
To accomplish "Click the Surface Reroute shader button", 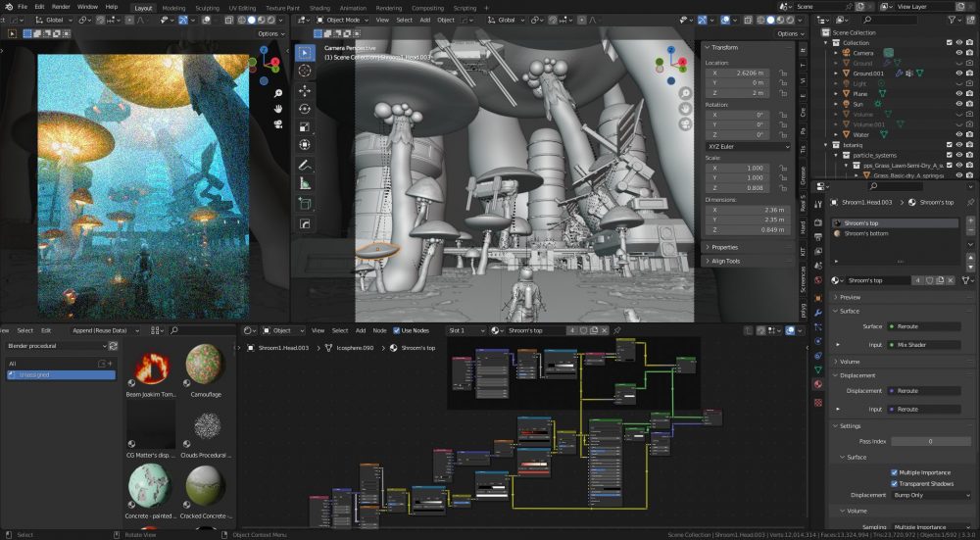I will coord(924,326).
